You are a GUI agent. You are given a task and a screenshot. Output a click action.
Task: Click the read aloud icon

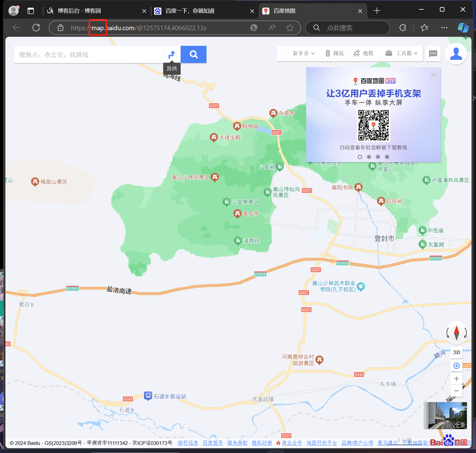(x=272, y=28)
